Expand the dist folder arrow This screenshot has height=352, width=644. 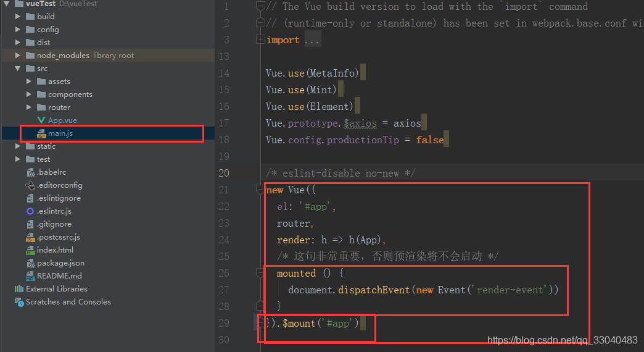pos(18,43)
